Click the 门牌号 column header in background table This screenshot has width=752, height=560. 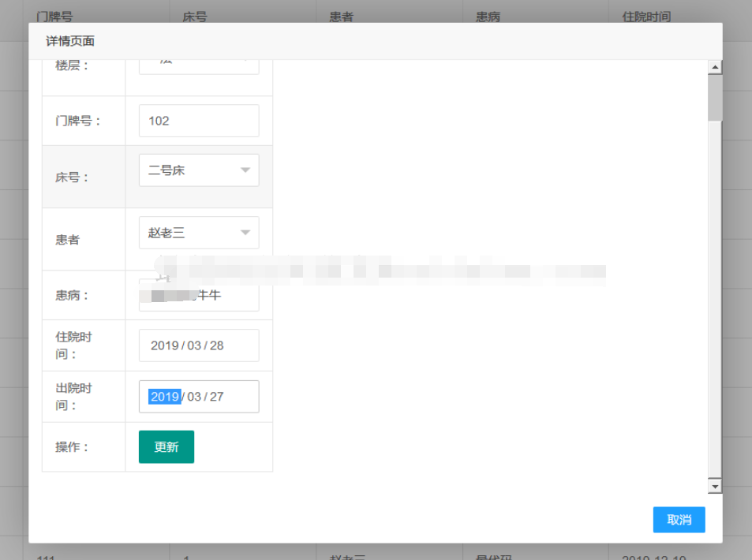coord(54,17)
